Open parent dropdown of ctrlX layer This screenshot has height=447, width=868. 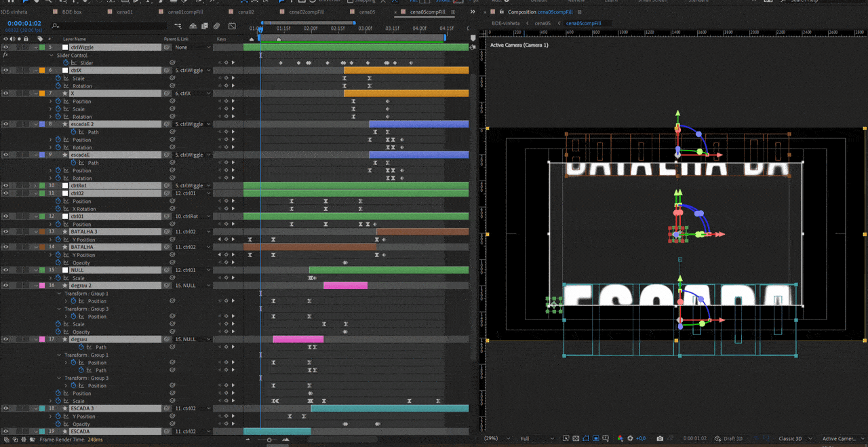click(x=193, y=71)
